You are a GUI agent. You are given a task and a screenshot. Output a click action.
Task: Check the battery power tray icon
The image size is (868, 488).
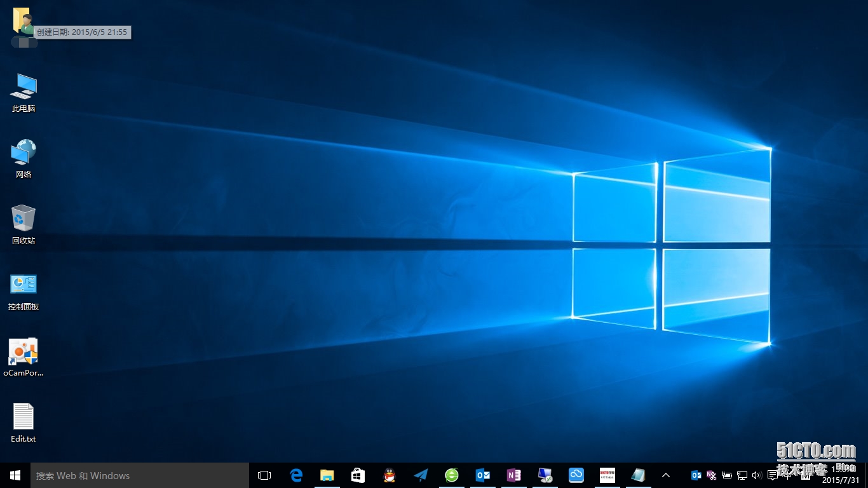pos(727,475)
